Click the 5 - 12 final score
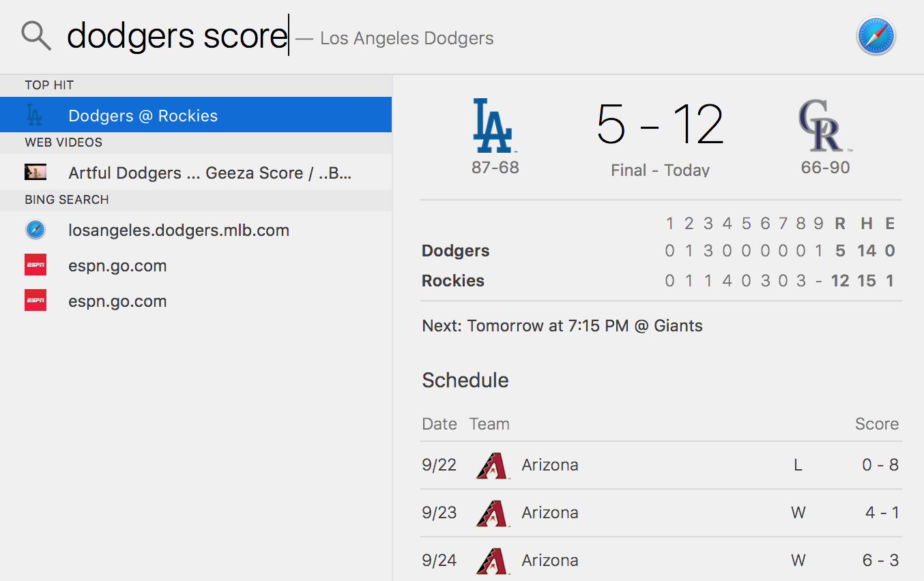Image resolution: width=924 pixels, height=581 pixels. 660,125
